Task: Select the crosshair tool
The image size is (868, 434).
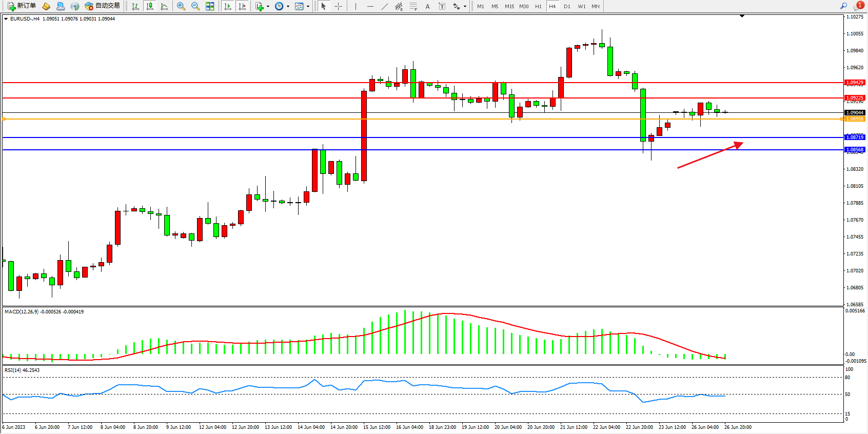Action: pos(339,6)
